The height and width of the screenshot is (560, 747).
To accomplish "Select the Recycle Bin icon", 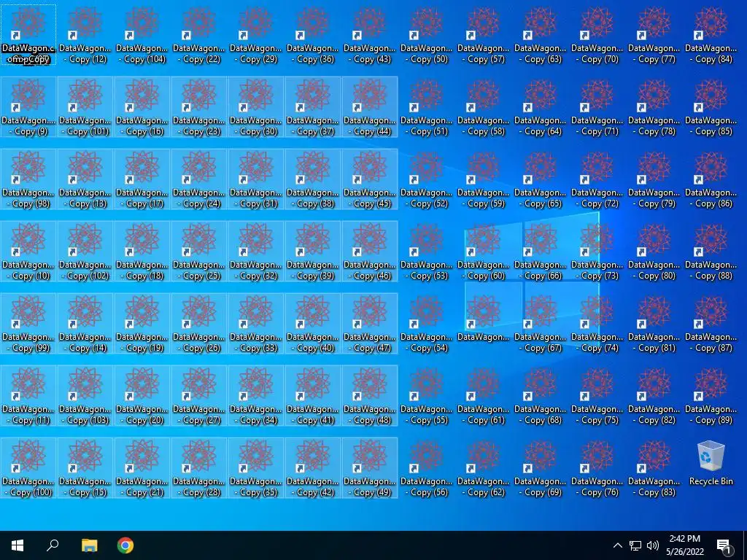I will [x=711, y=463].
